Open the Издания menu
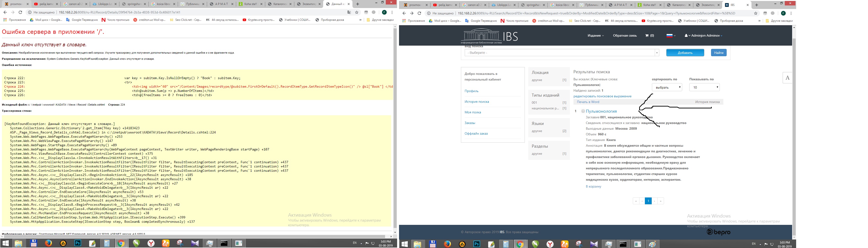Screen dimensions: 868x248 pos(595,36)
